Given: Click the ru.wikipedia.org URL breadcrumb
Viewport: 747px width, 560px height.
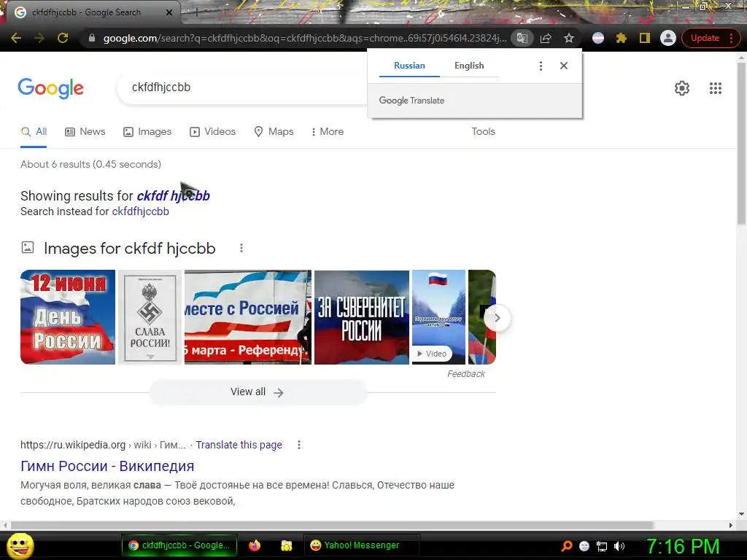Looking at the screenshot, I should [103, 446].
